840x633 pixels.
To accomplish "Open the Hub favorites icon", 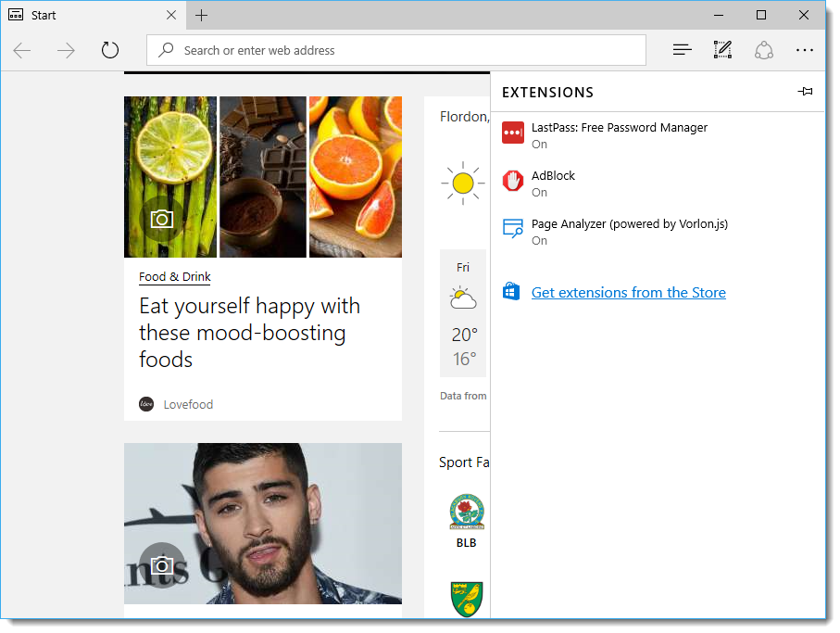I will click(x=682, y=50).
